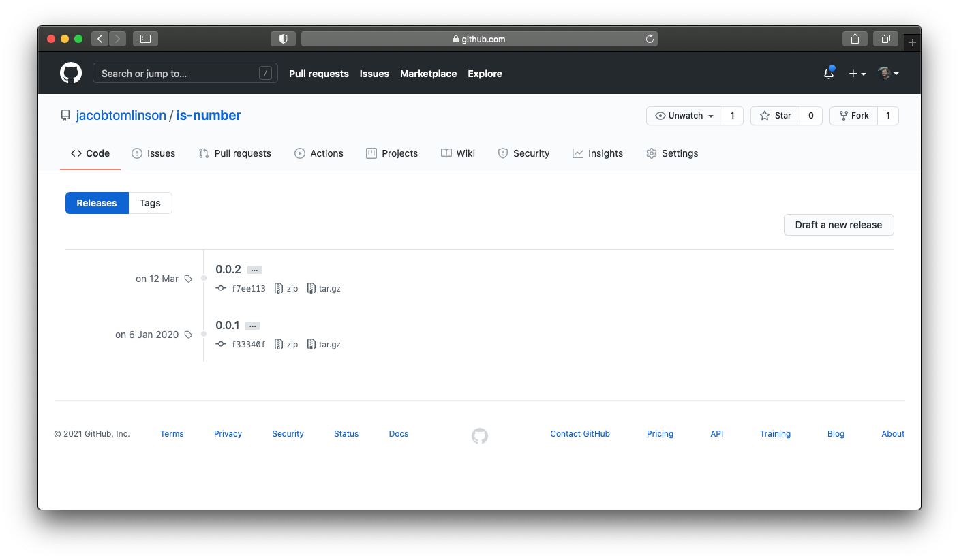Viewport: 959px width, 560px height.
Task: View repository Insights graphs
Action: tap(598, 153)
